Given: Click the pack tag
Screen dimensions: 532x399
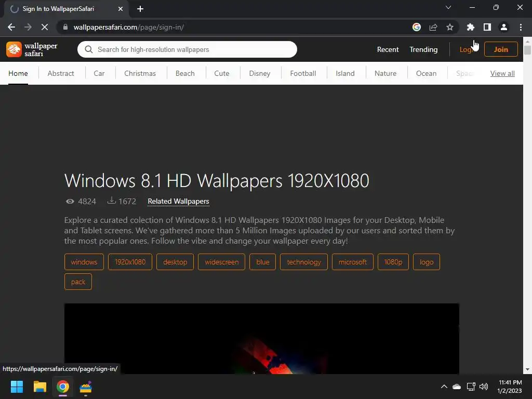Looking at the screenshot, I should pyautogui.click(x=78, y=282).
